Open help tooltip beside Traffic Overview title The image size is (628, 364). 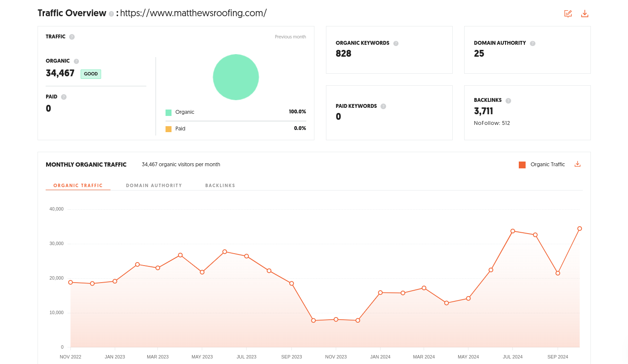[111, 14]
